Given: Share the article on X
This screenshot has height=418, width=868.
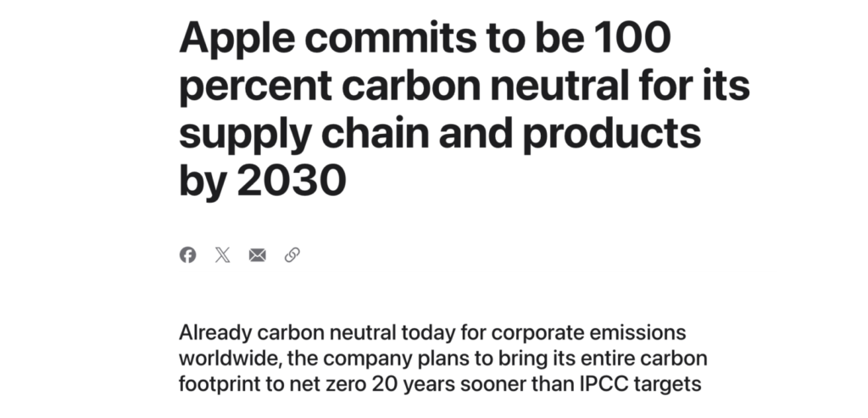Looking at the screenshot, I should [x=222, y=254].
